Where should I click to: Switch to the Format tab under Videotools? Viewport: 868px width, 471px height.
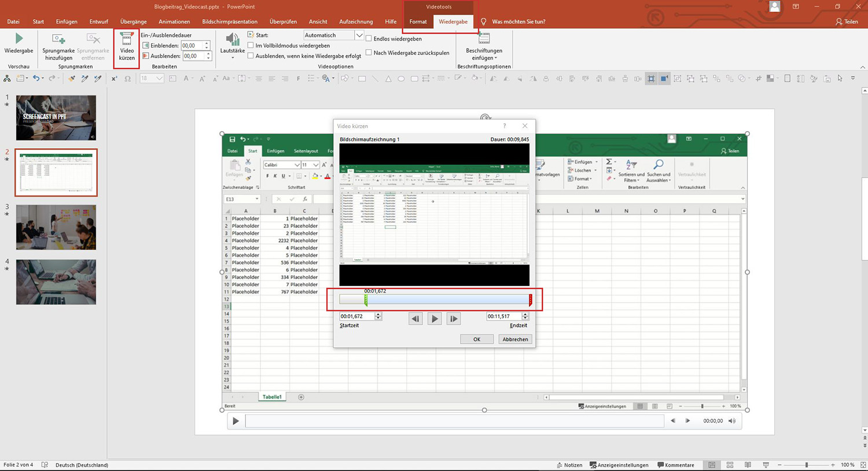click(x=418, y=21)
